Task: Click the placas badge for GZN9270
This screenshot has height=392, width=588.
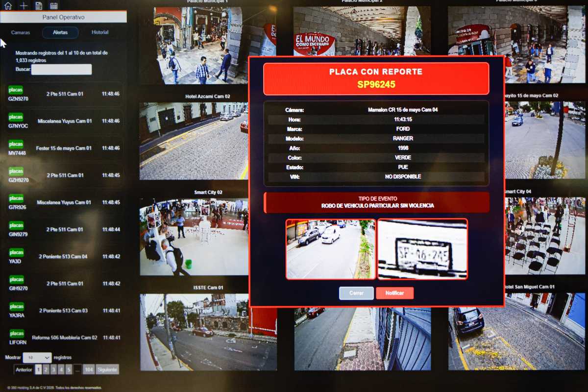Action: coord(16,90)
